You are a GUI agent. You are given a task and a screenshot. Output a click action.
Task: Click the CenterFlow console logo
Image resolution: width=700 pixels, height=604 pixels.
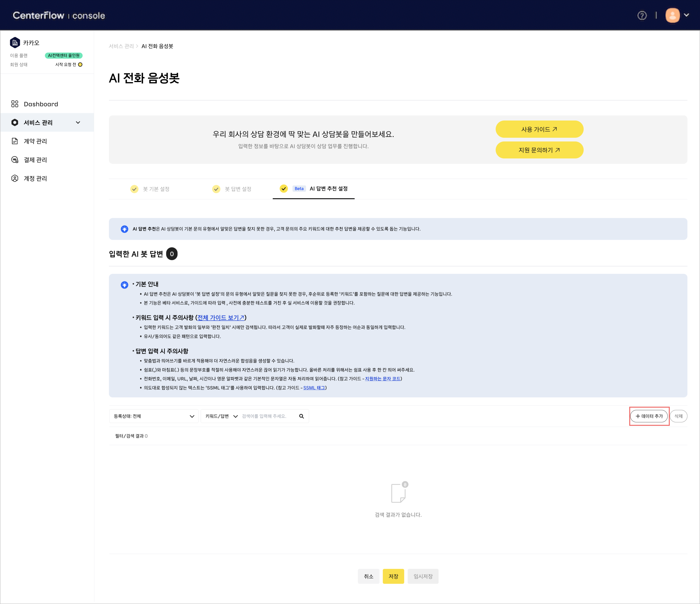click(x=59, y=16)
